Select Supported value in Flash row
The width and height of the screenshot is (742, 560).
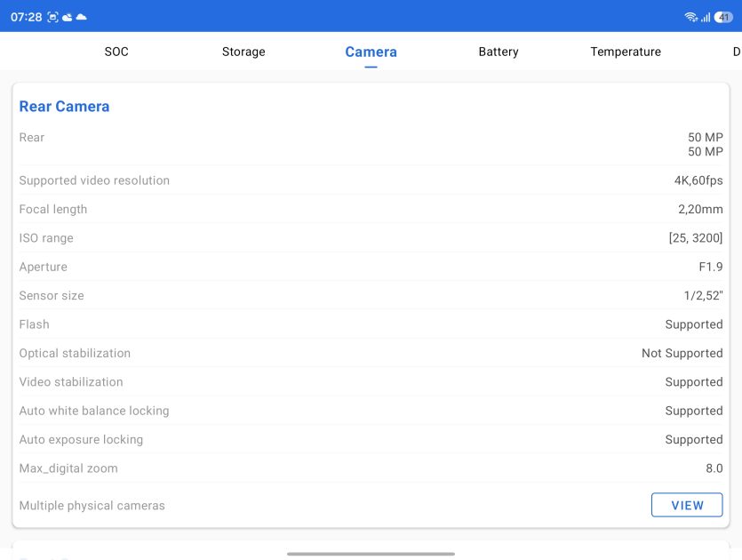[x=694, y=324]
